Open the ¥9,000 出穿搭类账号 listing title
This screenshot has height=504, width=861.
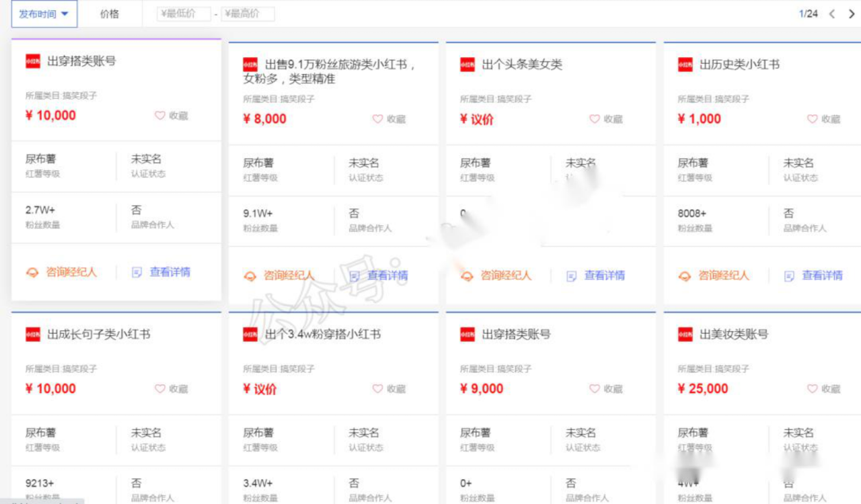click(x=516, y=334)
